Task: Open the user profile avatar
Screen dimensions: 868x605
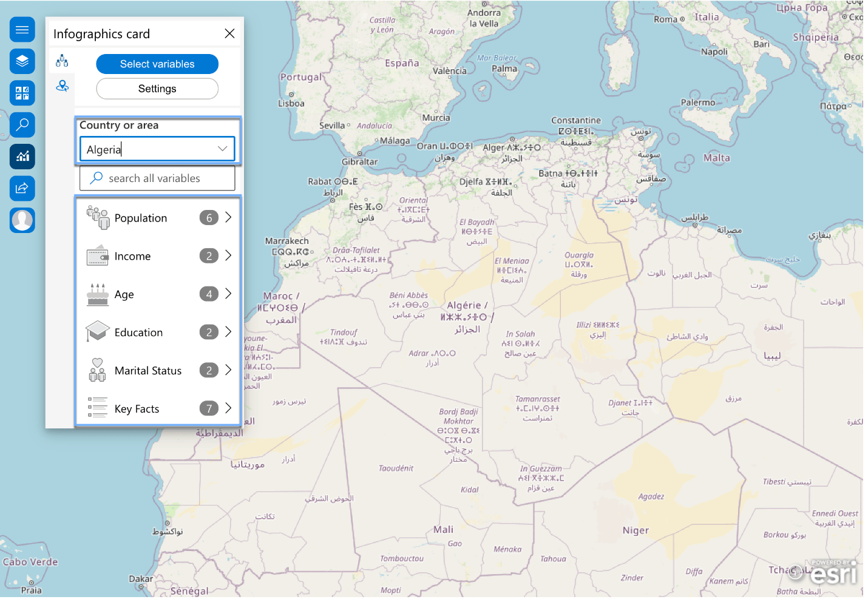Action: 22,220
